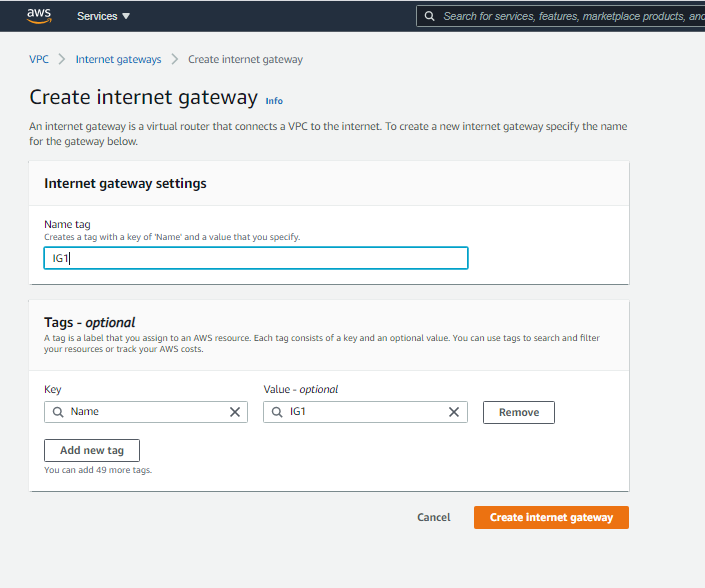Image resolution: width=705 pixels, height=588 pixels.
Task: Click the Create internet gateway page heading
Action: [143, 97]
